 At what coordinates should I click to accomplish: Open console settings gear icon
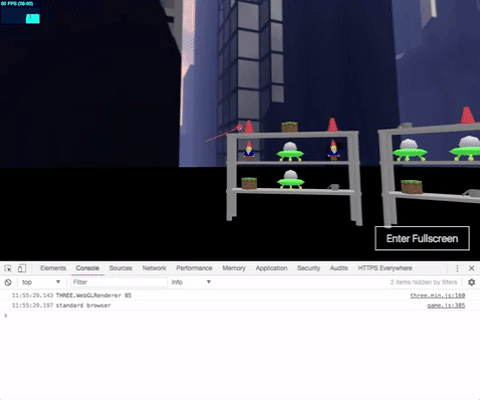[x=471, y=282]
